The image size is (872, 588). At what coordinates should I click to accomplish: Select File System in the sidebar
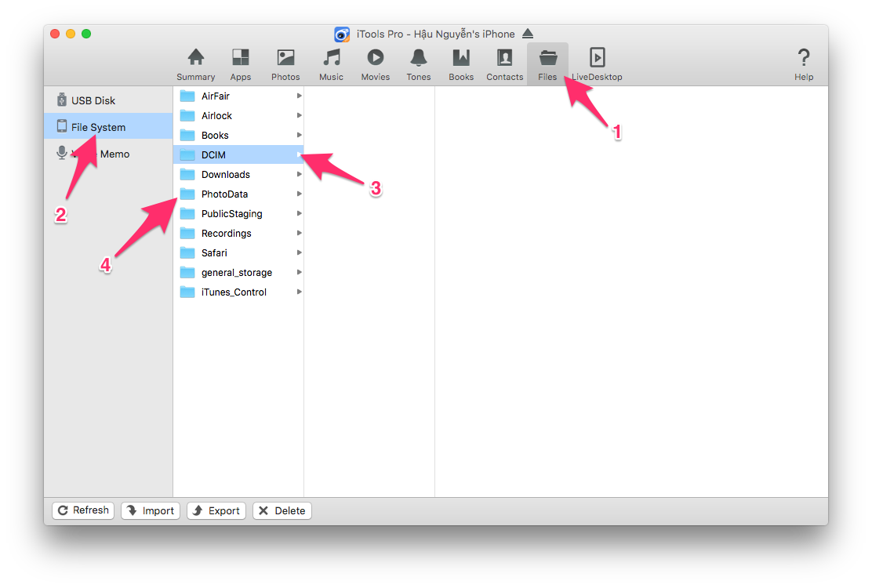tap(98, 126)
